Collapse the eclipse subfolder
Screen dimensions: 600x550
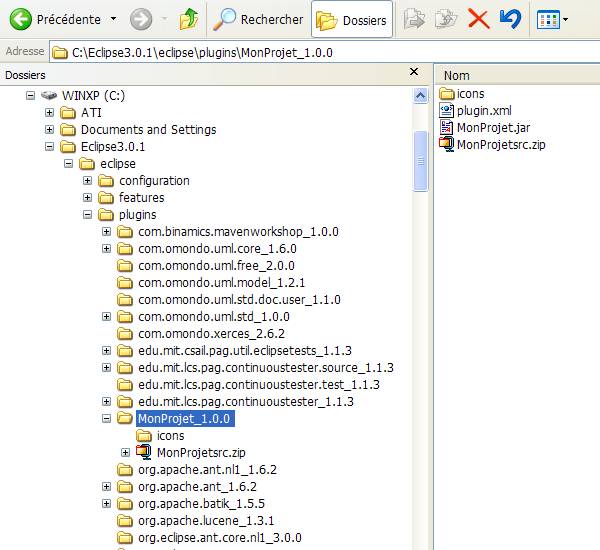(68, 163)
